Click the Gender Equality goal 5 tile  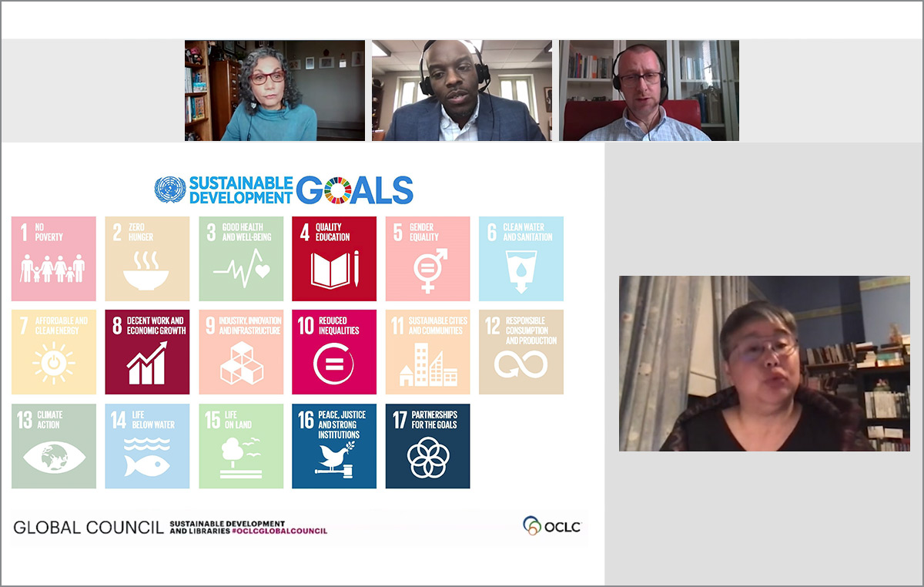[427, 258]
